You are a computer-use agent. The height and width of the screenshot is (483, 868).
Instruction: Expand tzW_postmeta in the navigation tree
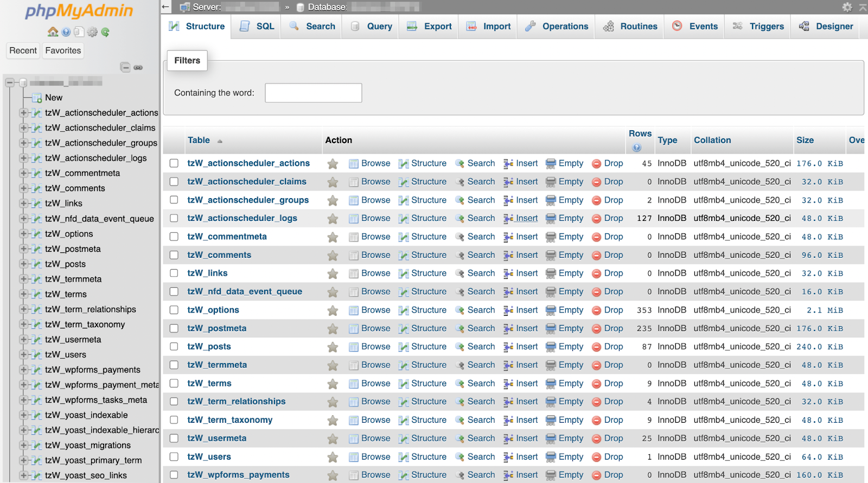[23, 249]
